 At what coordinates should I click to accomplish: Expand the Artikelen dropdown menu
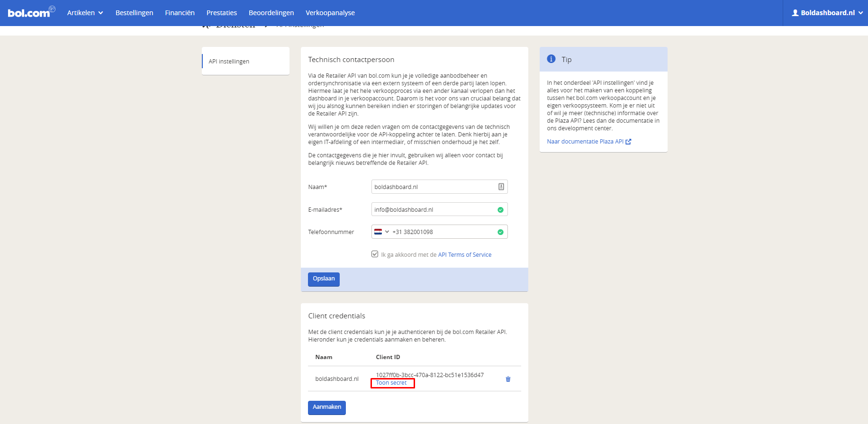(x=85, y=13)
